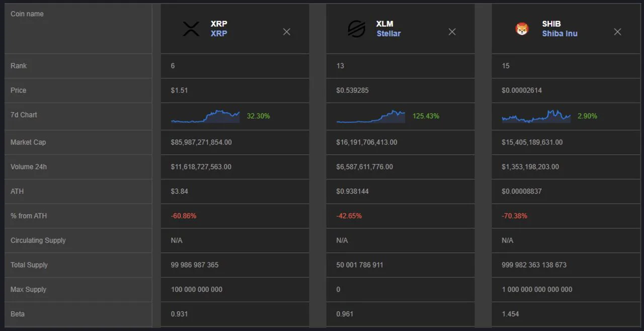Click the Shiba Inu coin logo
The height and width of the screenshot is (331, 644).
click(522, 29)
